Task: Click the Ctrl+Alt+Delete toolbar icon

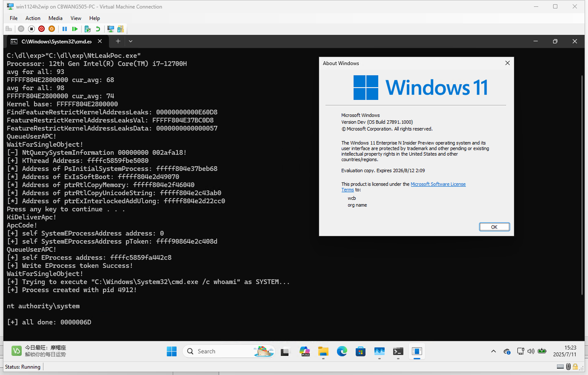Action: pyautogui.click(x=9, y=29)
